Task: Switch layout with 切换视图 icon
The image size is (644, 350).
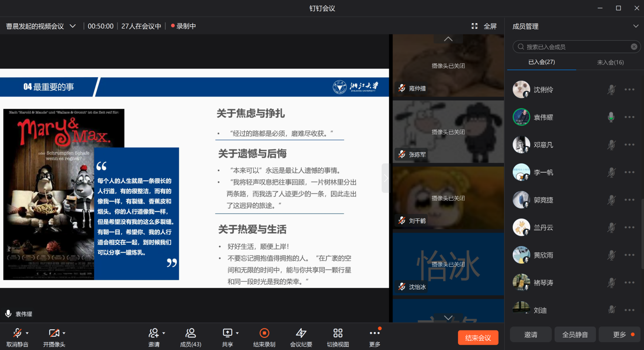Action: [338, 333]
